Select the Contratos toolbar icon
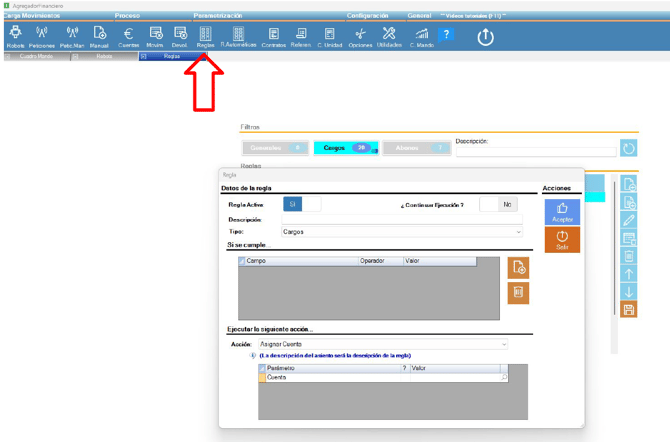 [274, 37]
